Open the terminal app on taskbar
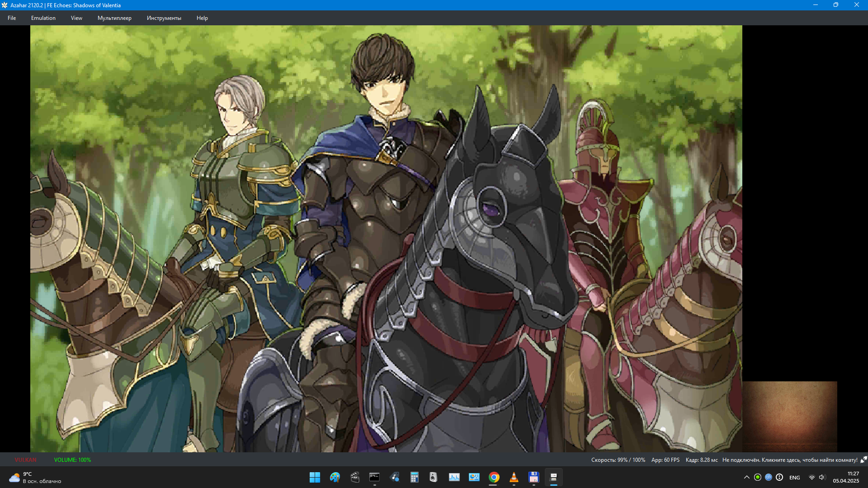Screen dimensions: 868x488 374,477
